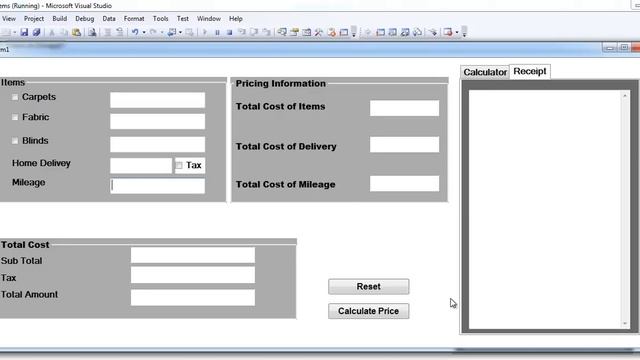Open Properties Window toolbar icon
This screenshot has height=360, width=640.
[x=294, y=32]
